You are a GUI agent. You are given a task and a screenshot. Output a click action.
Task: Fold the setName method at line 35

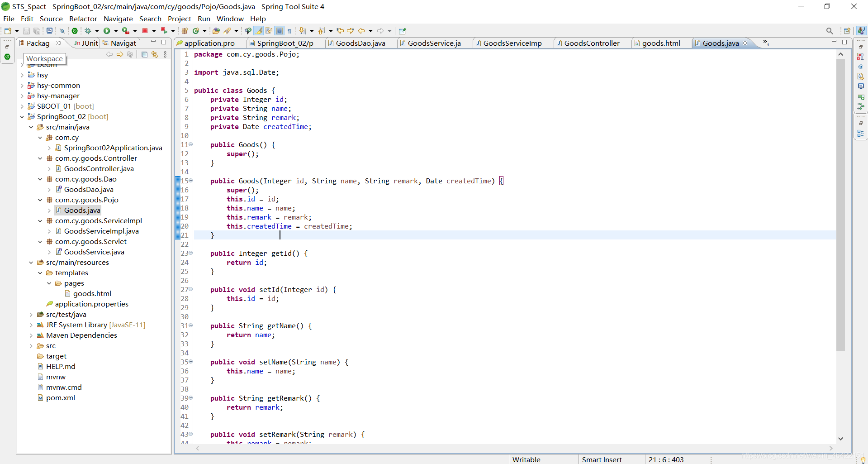[191, 362]
